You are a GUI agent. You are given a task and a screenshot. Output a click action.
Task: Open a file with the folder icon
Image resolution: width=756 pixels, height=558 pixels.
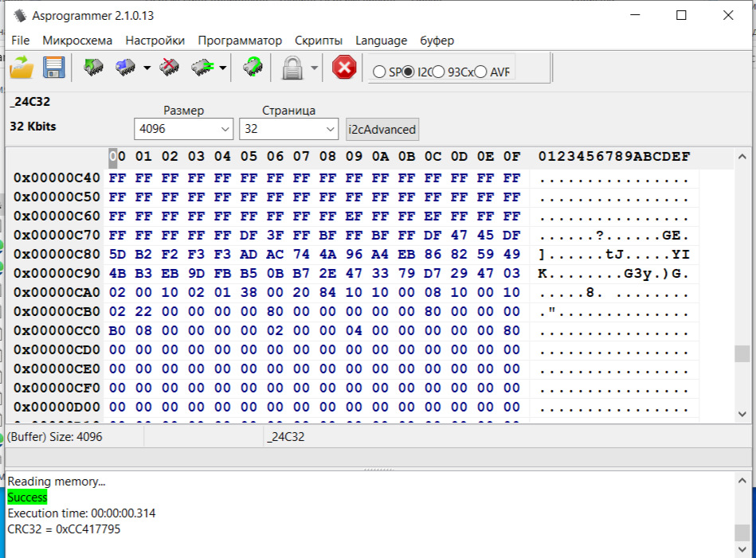click(x=22, y=67)
